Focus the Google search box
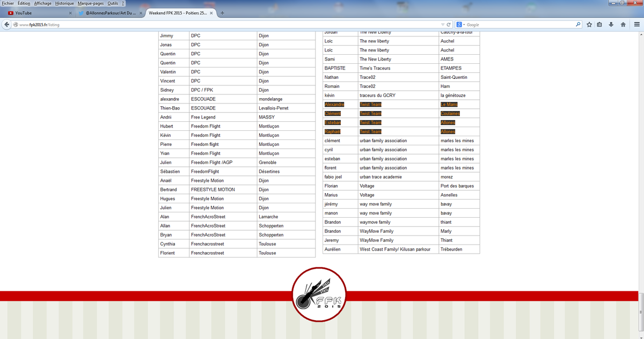The image size is (644, 339). (519, 25)
